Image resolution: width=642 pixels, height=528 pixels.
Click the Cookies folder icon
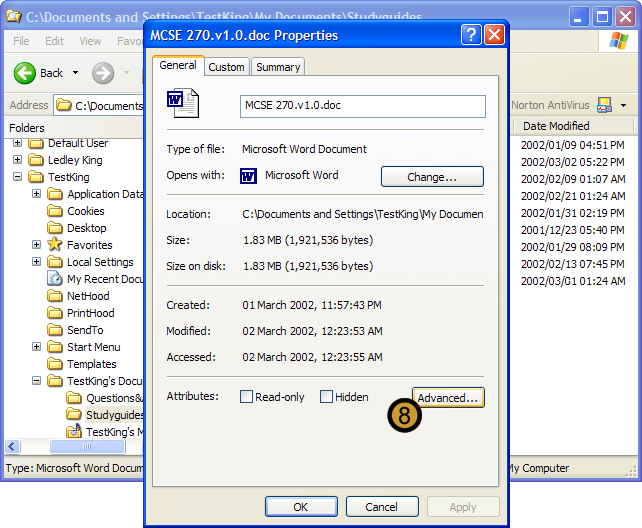pos(54,210)
